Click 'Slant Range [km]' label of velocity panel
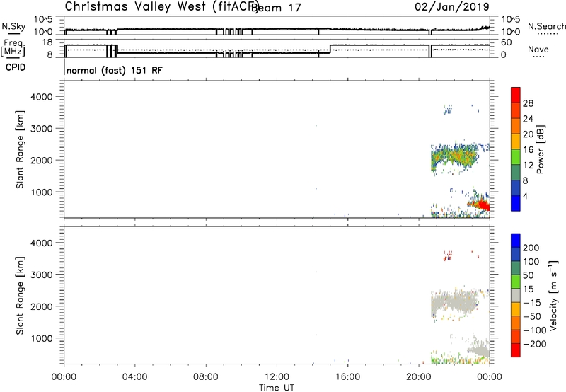The image size is (566, 392). pyautogui.click(x=20, y=296)
